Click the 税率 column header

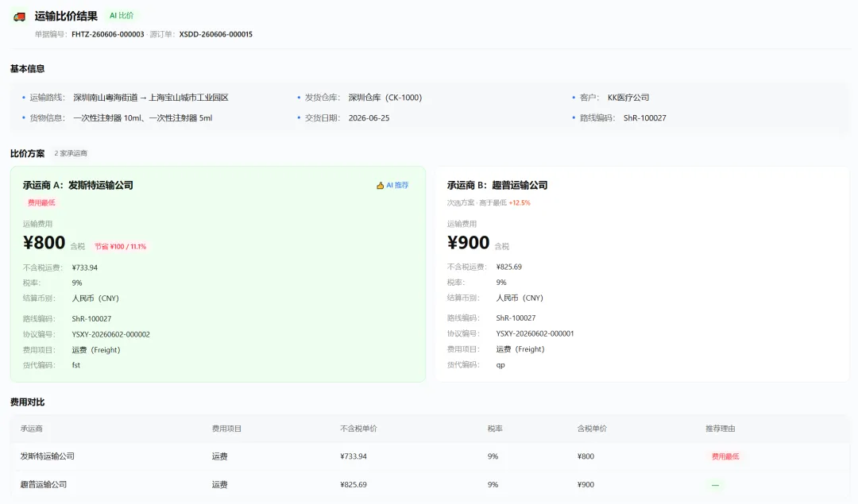point(495,429)
